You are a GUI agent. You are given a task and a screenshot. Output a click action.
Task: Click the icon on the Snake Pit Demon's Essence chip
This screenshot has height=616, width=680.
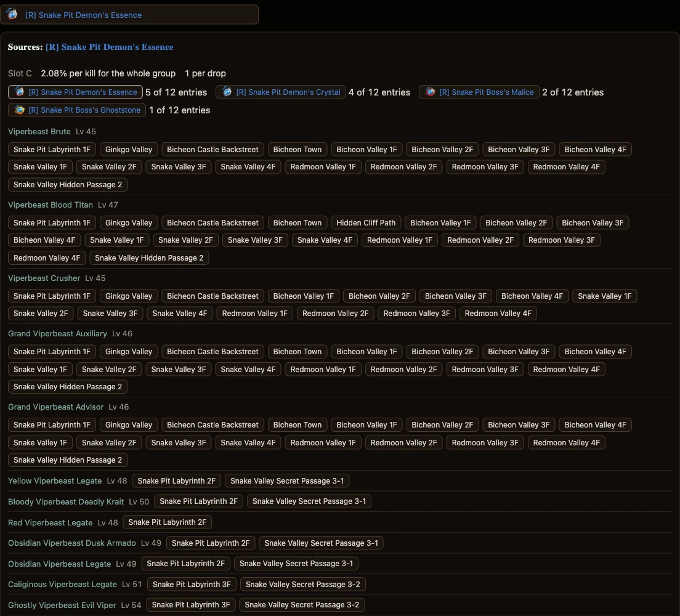pos(20,92)
